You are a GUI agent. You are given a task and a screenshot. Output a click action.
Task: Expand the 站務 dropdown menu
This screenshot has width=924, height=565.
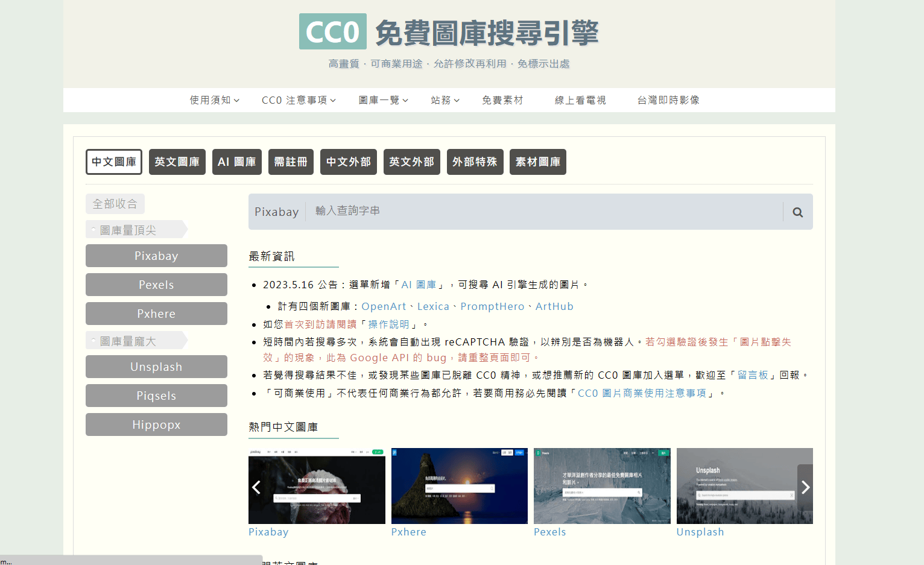point(445,100)
